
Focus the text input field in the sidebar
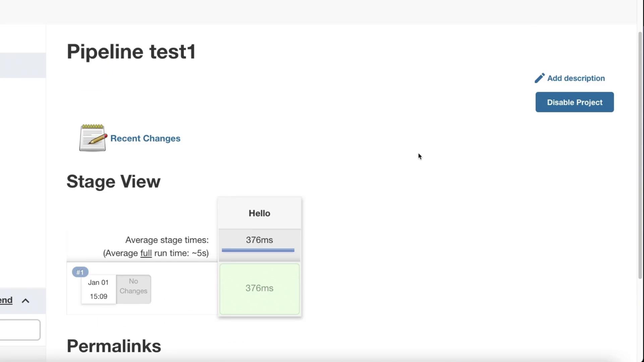(x=19, y=330)
